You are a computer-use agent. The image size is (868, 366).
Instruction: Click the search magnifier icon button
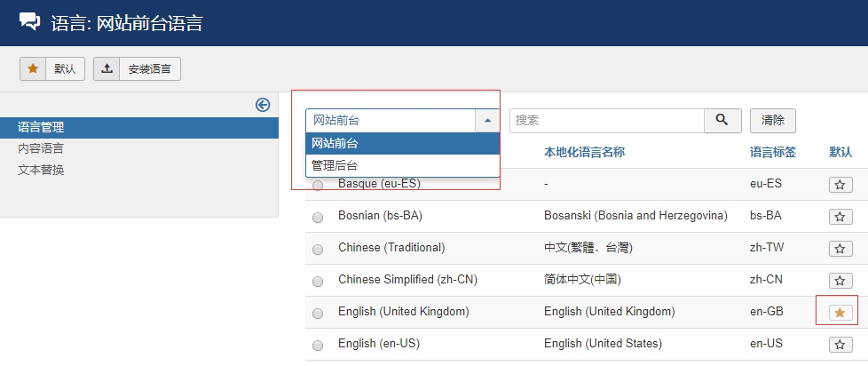(x=722, y=121)
